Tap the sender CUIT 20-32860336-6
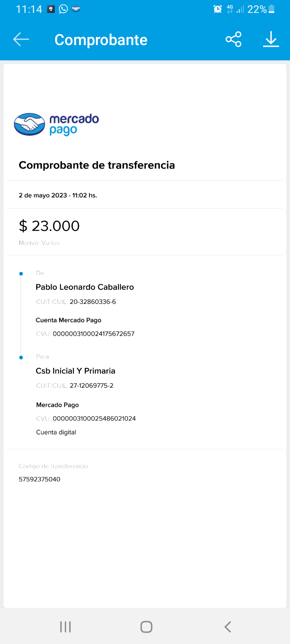The width and height of the screenshot is (290, 644). (93, 301)
